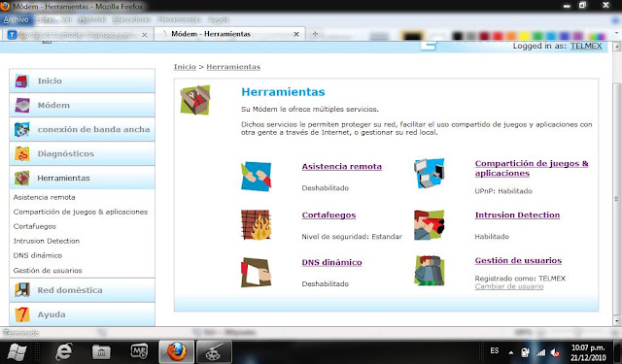Viewport: 622px width, 364px height.
Task: Click the Módem icon in sidebar
Action: 21,105
